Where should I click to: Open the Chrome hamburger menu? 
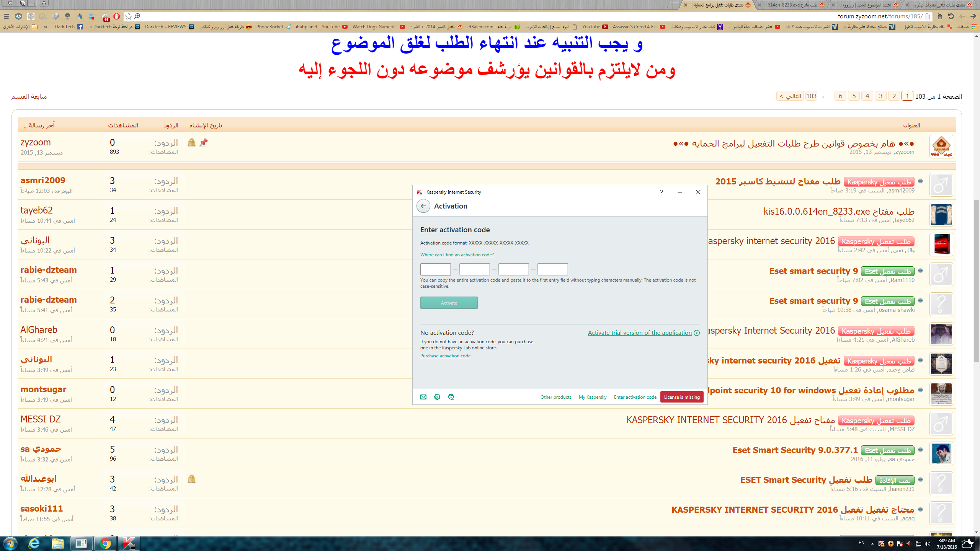point(6,16)
